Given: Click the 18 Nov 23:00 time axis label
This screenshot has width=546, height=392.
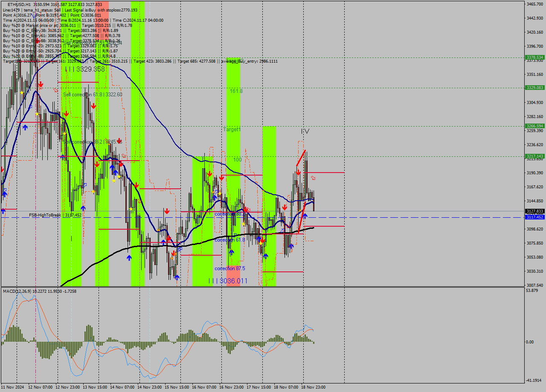Looking at the screenshot, I should (x=314, y=387).
